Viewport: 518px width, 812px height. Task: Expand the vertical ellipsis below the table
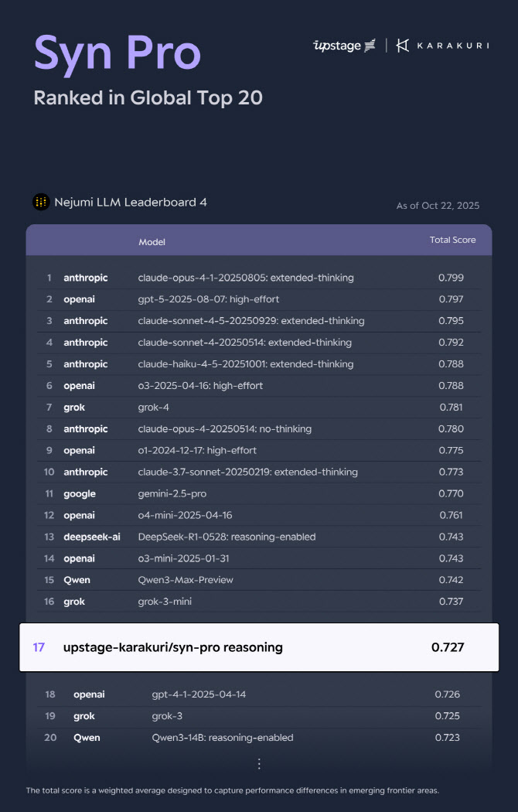259,763
